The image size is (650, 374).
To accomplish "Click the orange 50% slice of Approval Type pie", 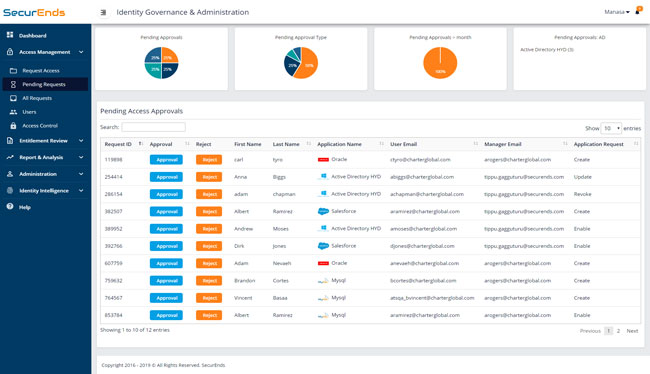I will (309, 63).
